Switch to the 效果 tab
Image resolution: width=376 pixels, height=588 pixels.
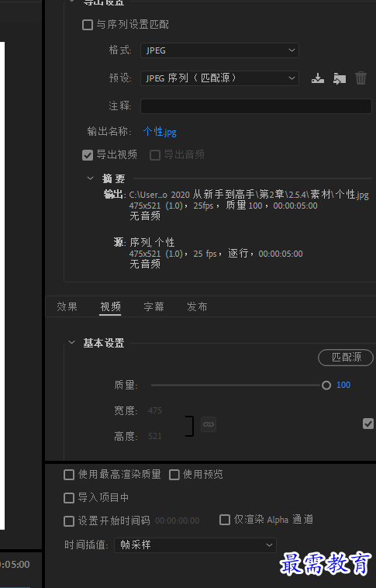coord(67,306)
